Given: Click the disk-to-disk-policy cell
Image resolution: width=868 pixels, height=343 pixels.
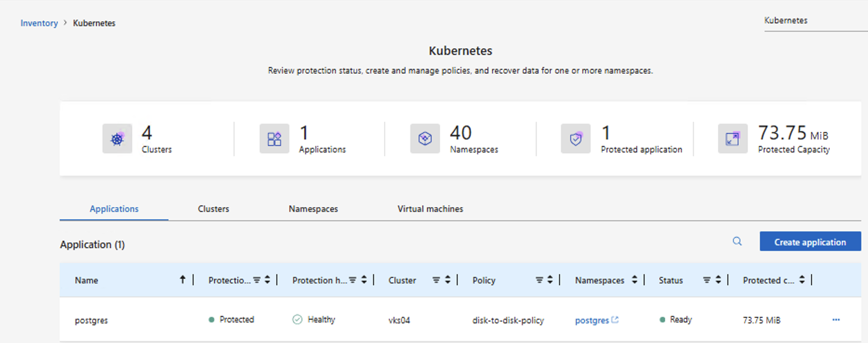Looking at the screenshot, I should tap(508, 320).
